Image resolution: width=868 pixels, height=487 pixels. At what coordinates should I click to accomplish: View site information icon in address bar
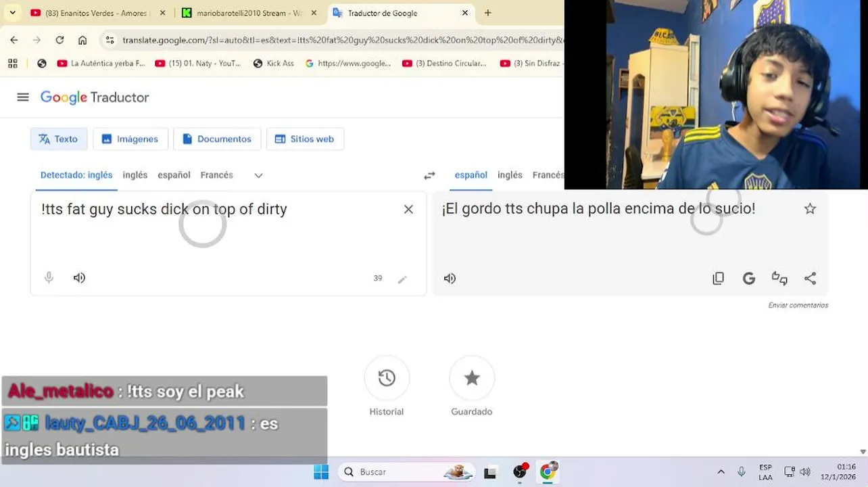pyautogui.click(x=110, y=40)
